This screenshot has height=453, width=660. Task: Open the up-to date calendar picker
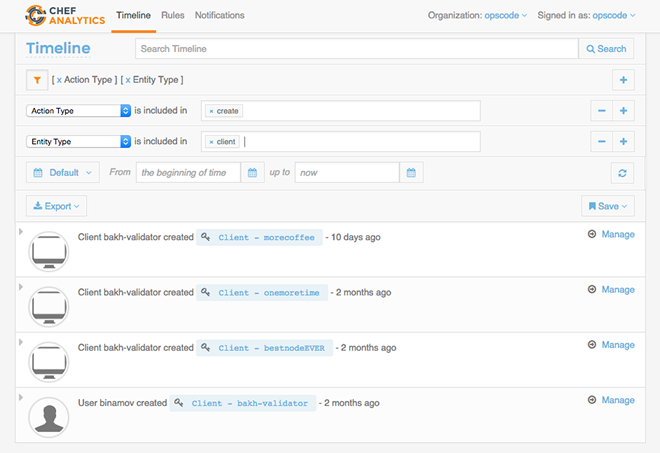[x=412, y=173]
